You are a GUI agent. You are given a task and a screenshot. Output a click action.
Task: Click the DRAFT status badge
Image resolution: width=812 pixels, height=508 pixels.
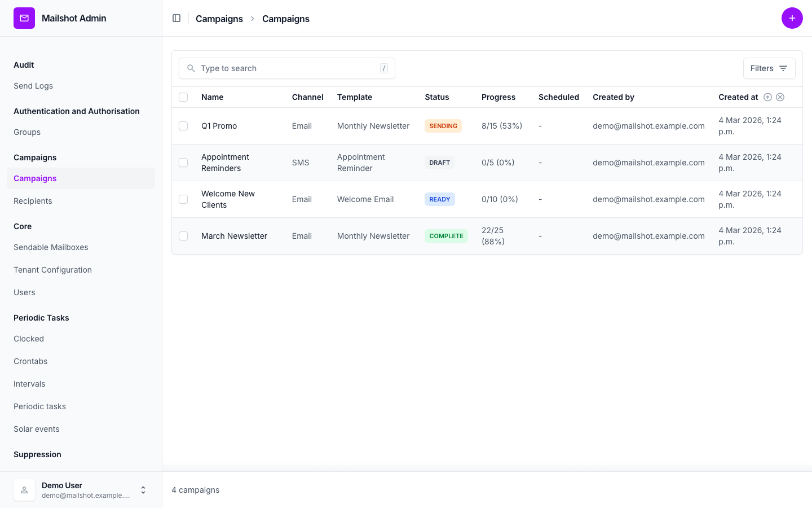(x=439, y=163)
